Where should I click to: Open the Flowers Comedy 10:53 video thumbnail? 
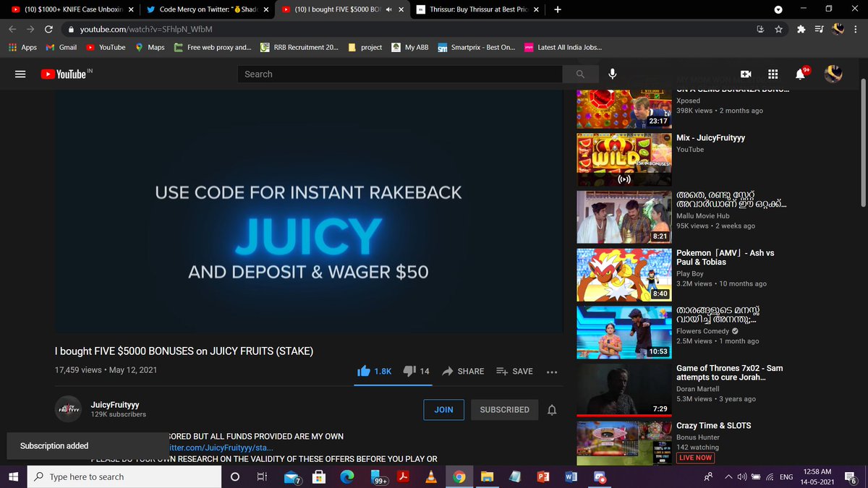624,333
